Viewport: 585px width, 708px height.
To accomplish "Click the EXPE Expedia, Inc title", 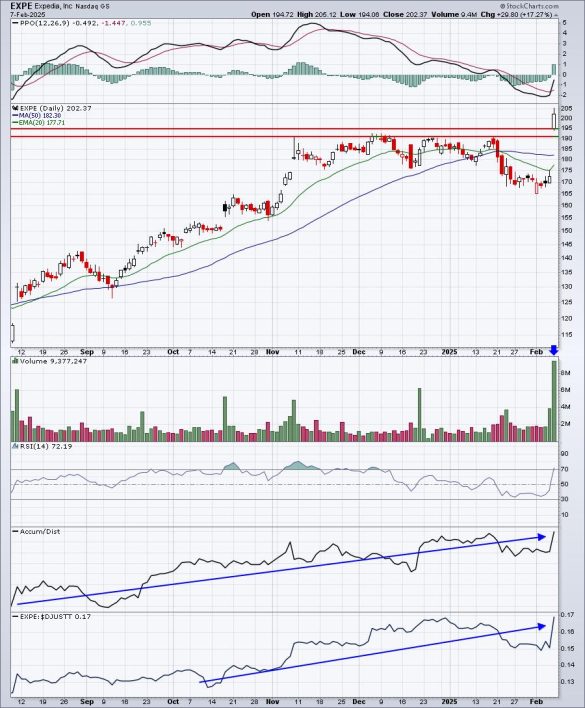I will point(41,6).
